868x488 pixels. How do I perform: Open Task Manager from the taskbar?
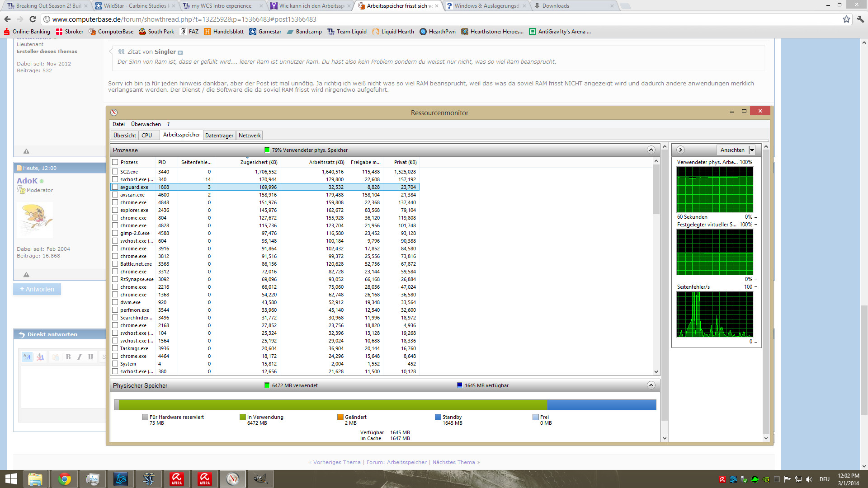click(93, 479)
